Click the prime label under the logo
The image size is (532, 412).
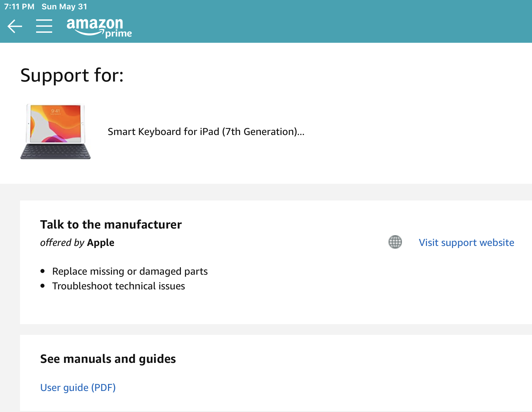coord(118,34)
